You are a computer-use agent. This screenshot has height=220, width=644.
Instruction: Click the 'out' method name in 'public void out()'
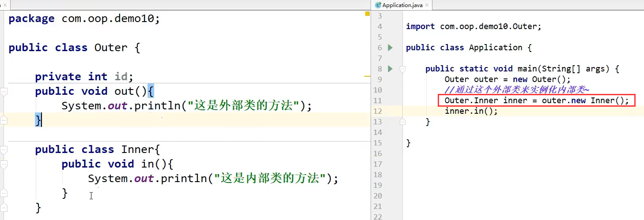pos(124,91)
